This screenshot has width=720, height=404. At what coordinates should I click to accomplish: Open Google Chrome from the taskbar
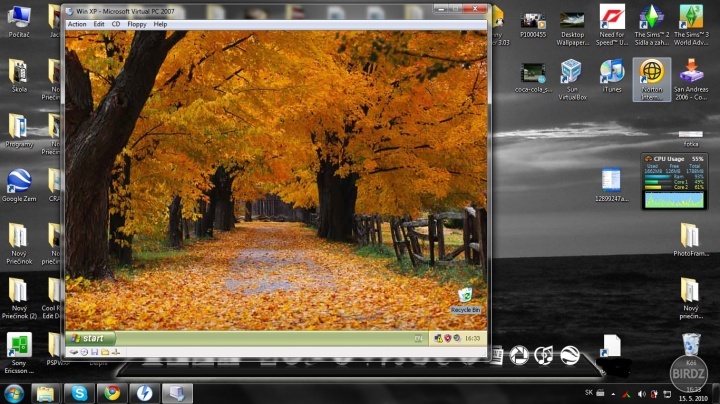(112, 393)
